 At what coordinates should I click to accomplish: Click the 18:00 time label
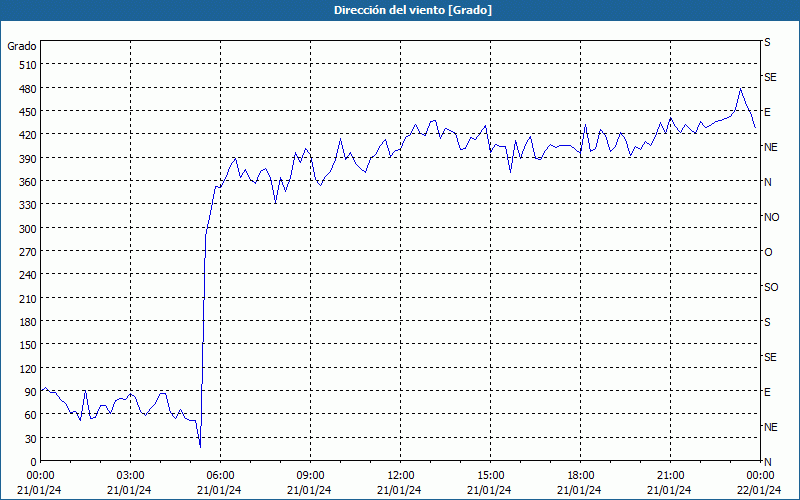point(580,476)
